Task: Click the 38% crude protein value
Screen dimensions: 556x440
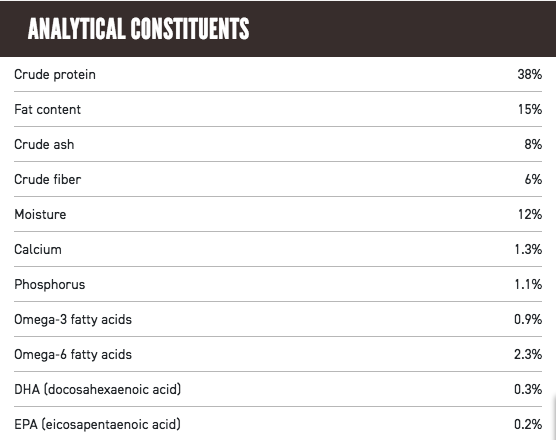Action: click(x=529, y=74)
